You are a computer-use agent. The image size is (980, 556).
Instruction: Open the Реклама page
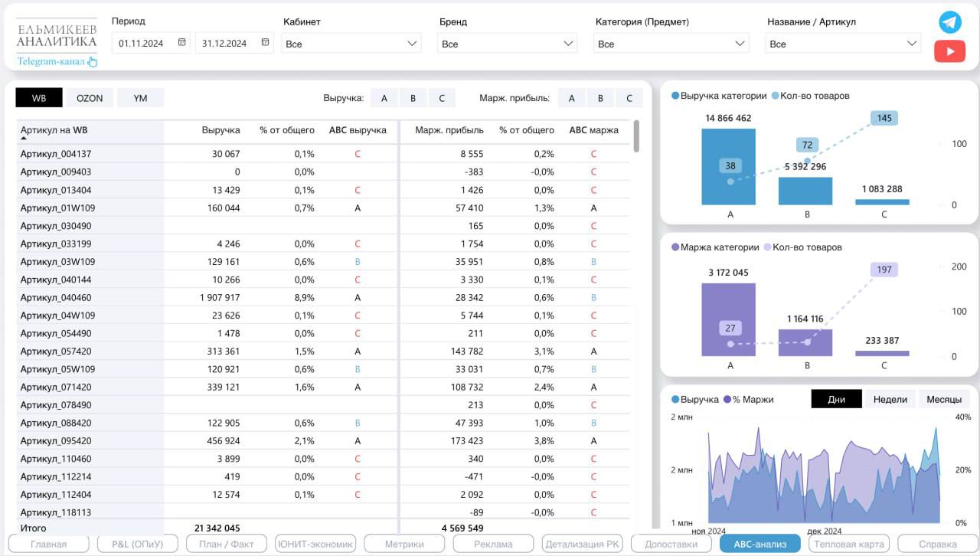click(494, 544)
